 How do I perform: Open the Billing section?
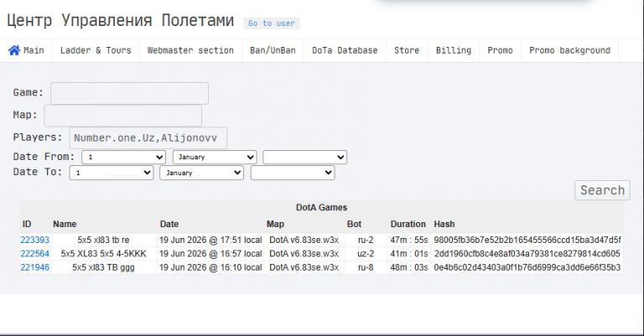(x=454, y=50)
